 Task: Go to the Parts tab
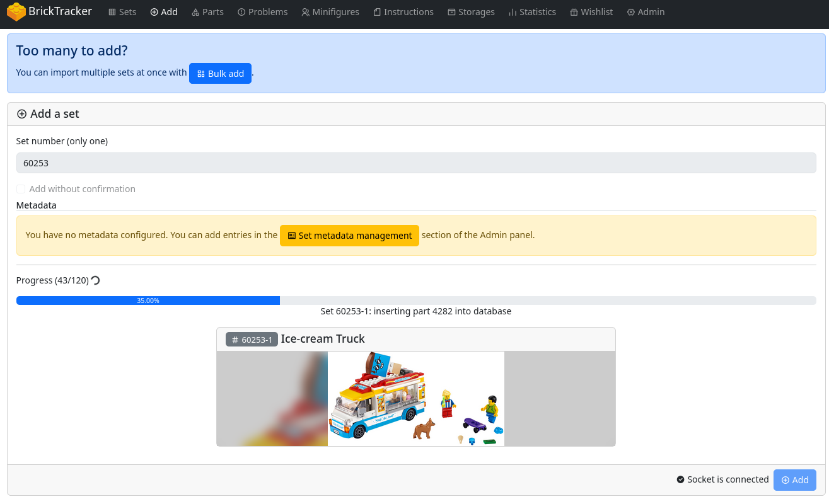click(x=207, y=12)
